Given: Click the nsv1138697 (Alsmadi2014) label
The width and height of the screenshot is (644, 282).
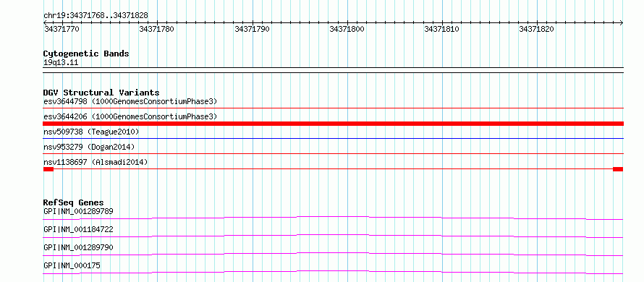Looking at the screenshot, I should [96, 162].
